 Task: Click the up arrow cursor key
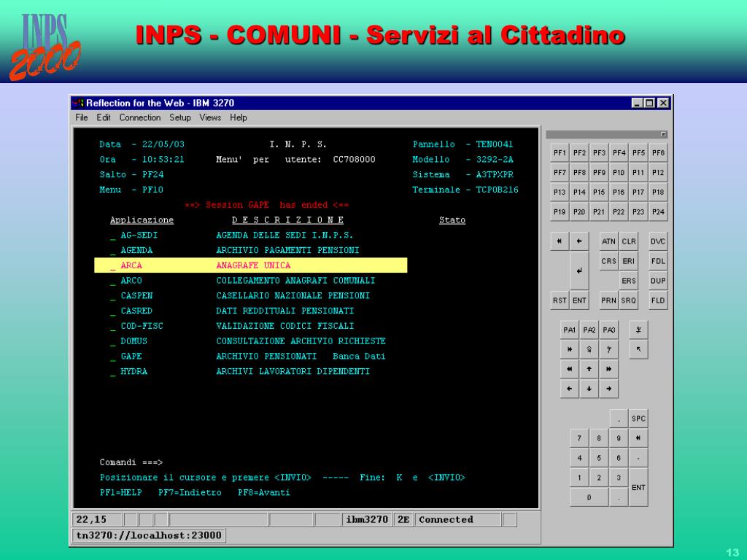[589, 369]
